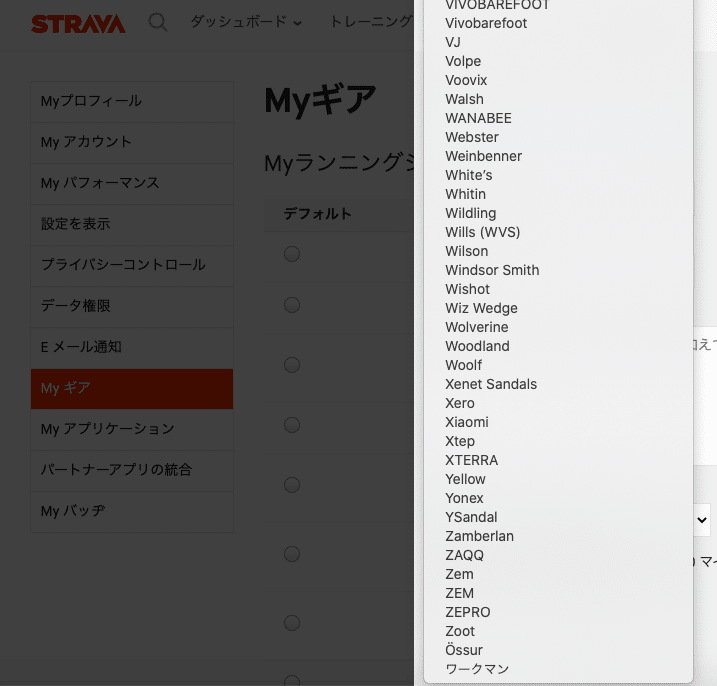The width and height of the screenshot is (717, 686).
Task: Choose uppercase ZEM option
Action: tap(558, 593)
